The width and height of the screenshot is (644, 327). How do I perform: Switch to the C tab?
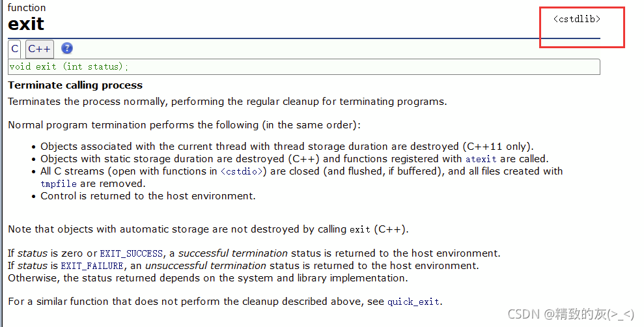(15, 49)
